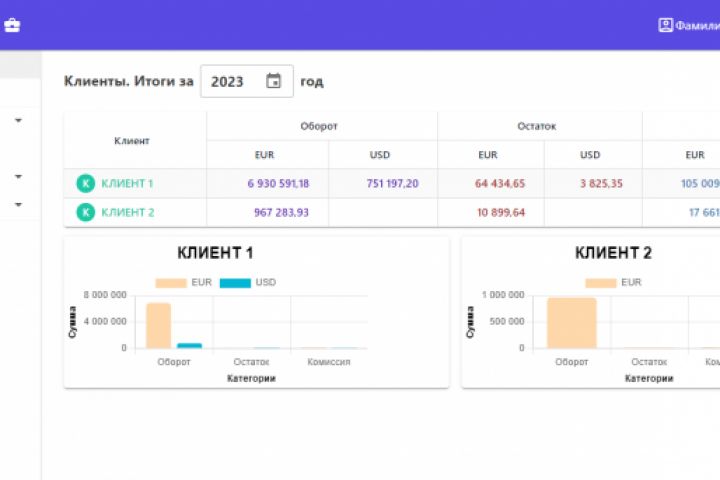
Task: Click the briefcase icon in the header
Action: (x=12, y=25)
